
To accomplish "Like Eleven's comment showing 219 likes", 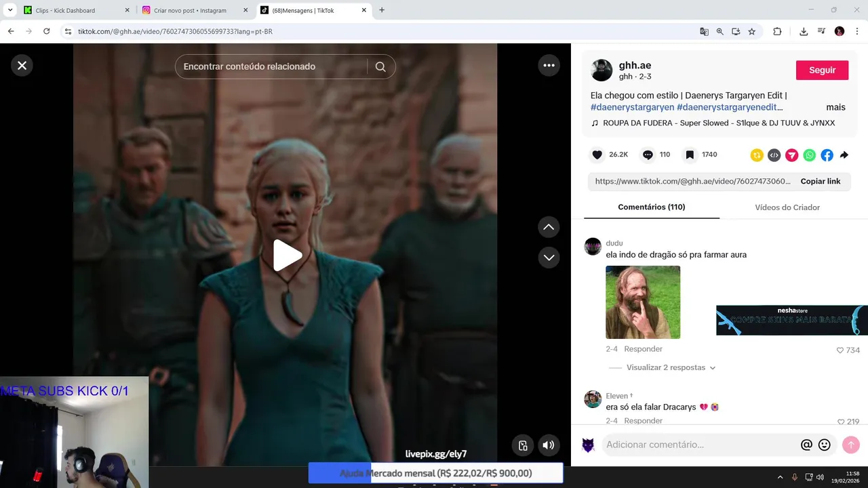I will click(x=841, y=422).
